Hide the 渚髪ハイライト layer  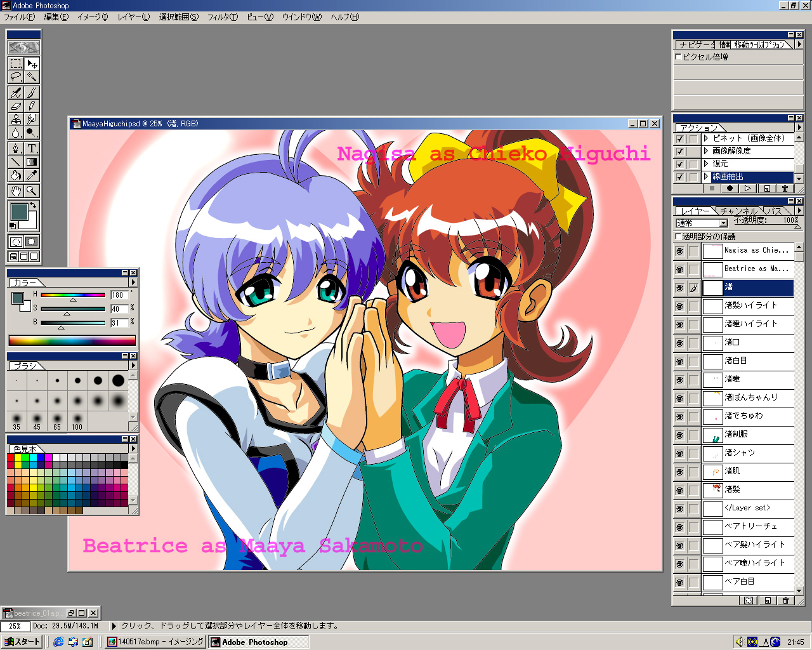coord(680,307)
